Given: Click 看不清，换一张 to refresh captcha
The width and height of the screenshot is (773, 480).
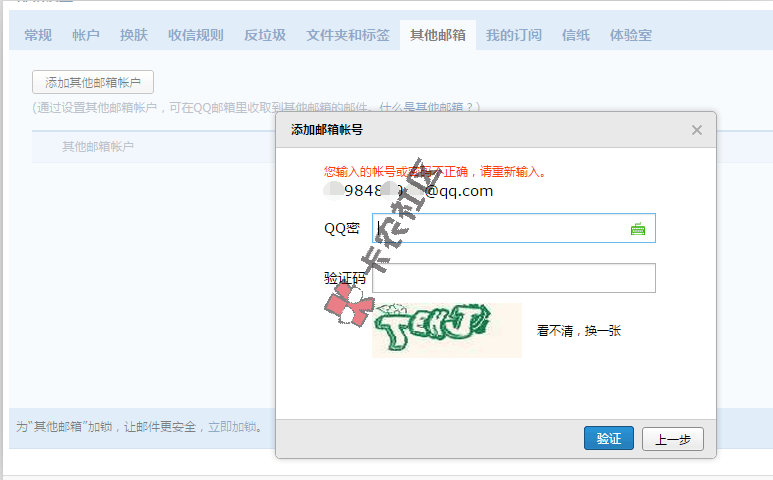Looking at the screenshot, I should click(579, 331).
